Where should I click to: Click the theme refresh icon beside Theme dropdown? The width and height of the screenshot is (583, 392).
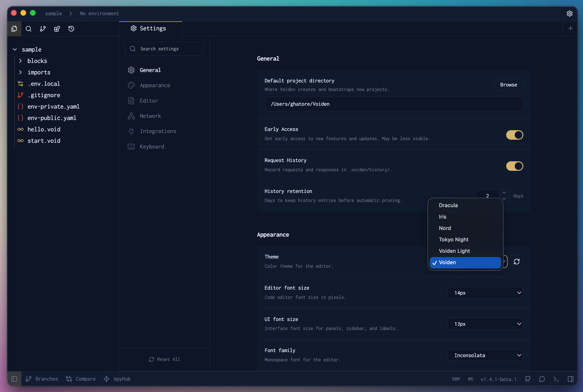[x=516, y=262]
